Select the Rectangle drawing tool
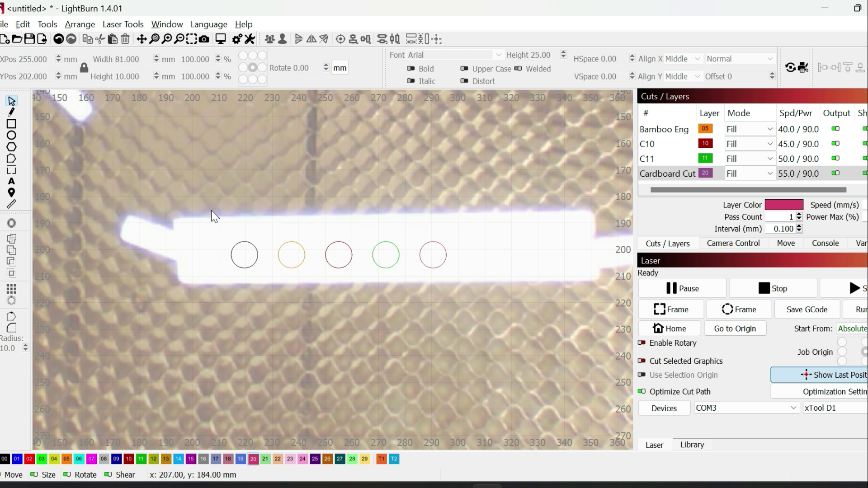Viewport: 868px width, 488px height. (12, 124)
